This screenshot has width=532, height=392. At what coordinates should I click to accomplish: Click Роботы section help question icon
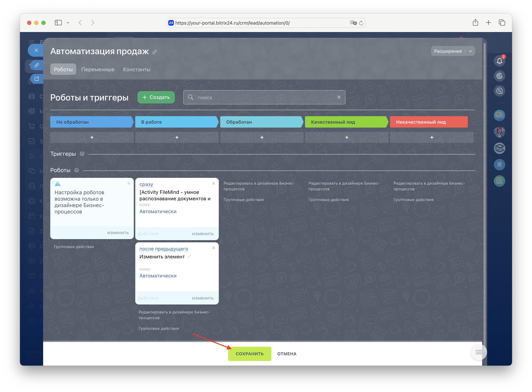76,170
